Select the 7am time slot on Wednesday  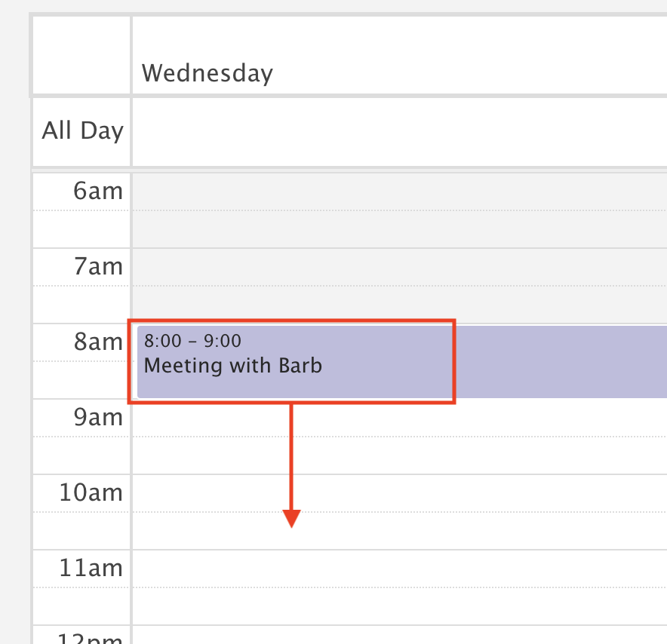[x=399, y=267]
